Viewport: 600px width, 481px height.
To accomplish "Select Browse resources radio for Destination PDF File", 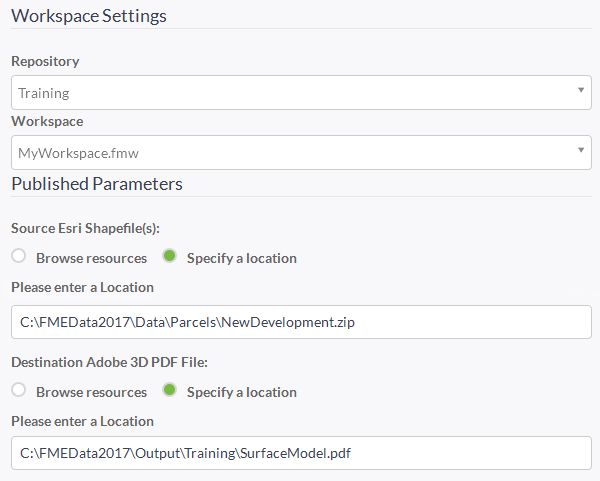I will pos(18,390).
